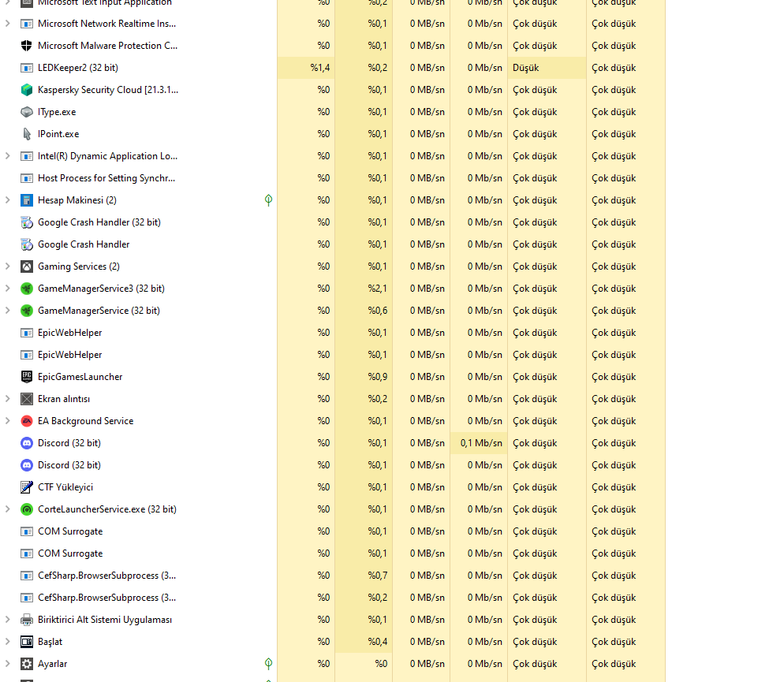Expand the Microsoft Network Realtime Inspection row

[8, 24]
